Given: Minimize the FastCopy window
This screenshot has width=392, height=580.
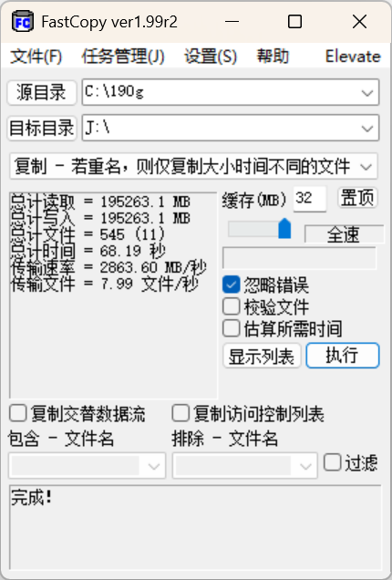Looking at the screenshot, I should (232, 22).
